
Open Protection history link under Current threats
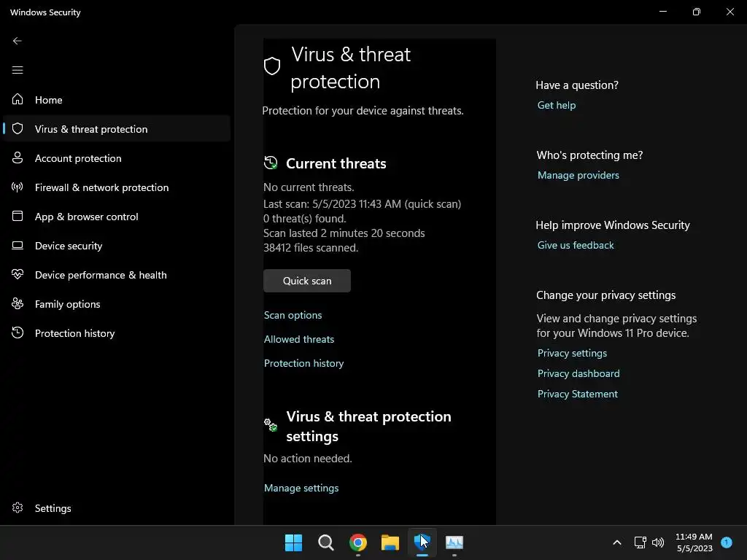[304, 363]
